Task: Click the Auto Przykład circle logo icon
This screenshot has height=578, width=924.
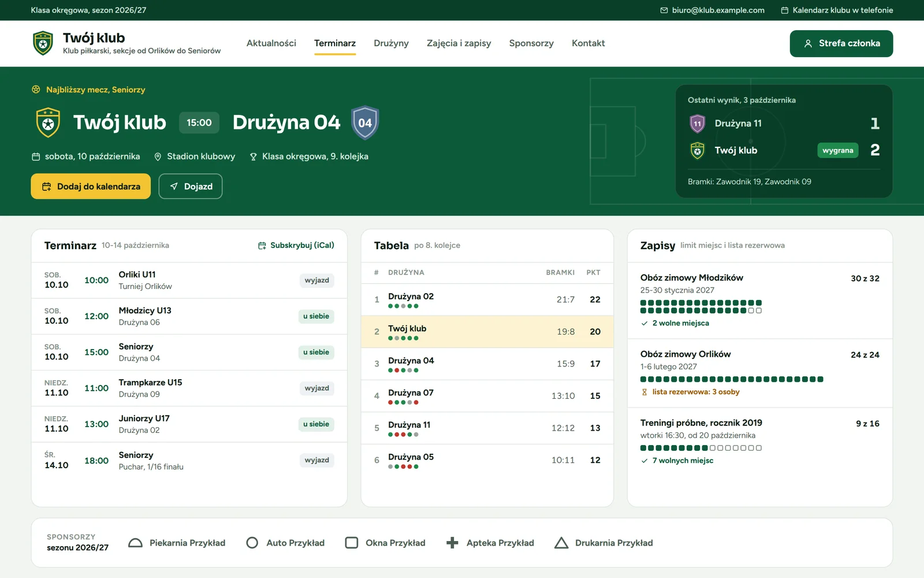Action: click(252, 543)
